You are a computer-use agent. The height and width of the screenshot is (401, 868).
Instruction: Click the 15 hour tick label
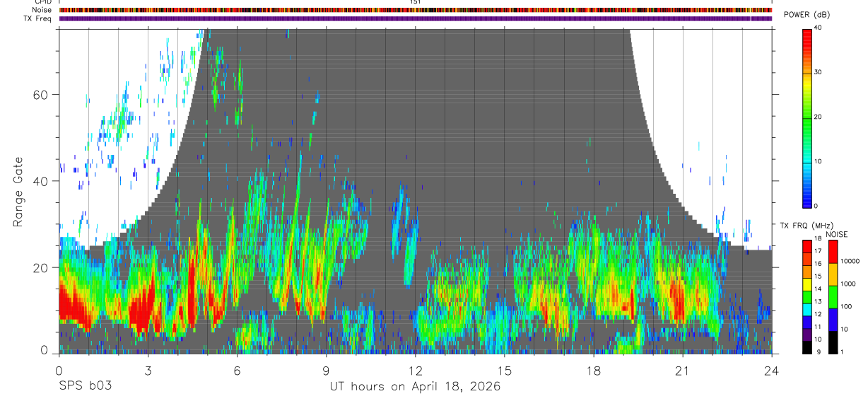[505, 371]
